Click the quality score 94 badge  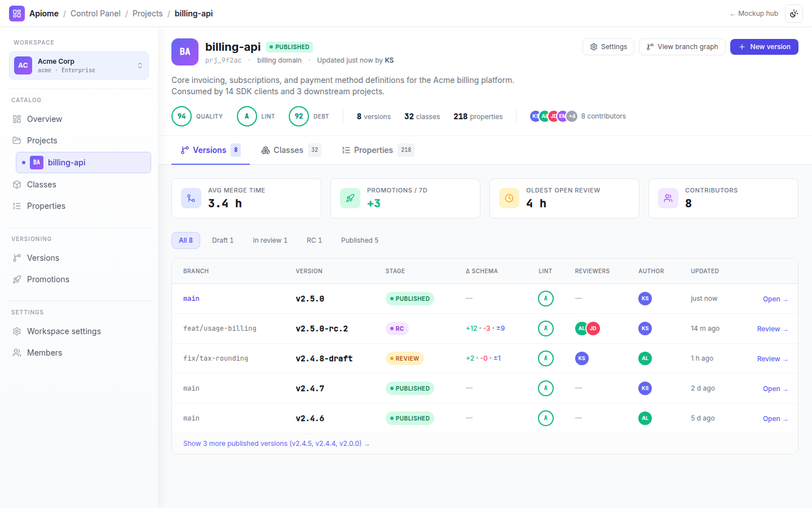pos(182,116)
